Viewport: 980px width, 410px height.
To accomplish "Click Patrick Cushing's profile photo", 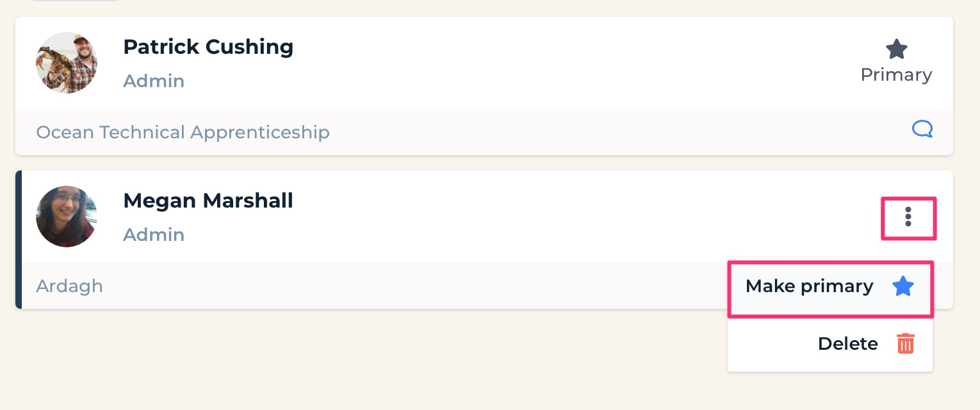I will tap(67, 63).
